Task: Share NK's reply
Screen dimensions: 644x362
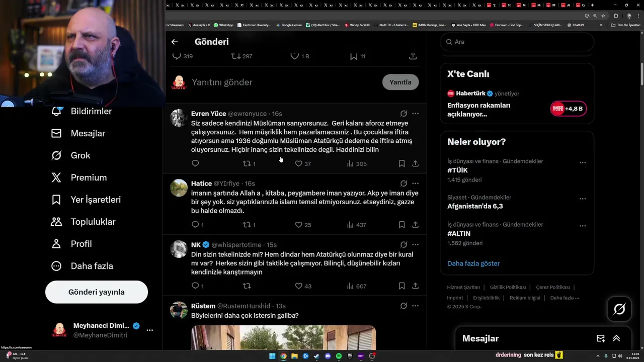Action: tap(416, 286)
